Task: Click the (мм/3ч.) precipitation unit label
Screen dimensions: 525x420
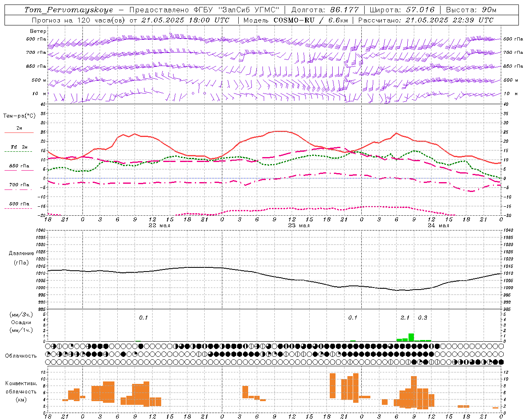Action: pyautogui.click(x=21, y=315)
